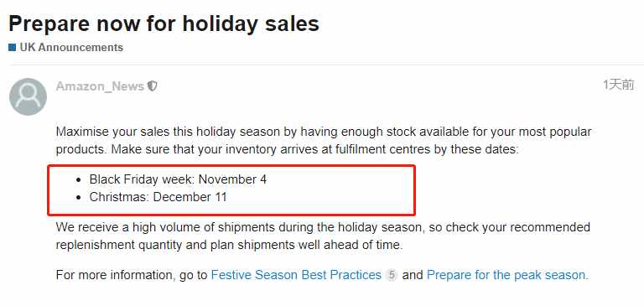
Task: Click the paragraph about high volume of shipments
Action: [323, 236]
